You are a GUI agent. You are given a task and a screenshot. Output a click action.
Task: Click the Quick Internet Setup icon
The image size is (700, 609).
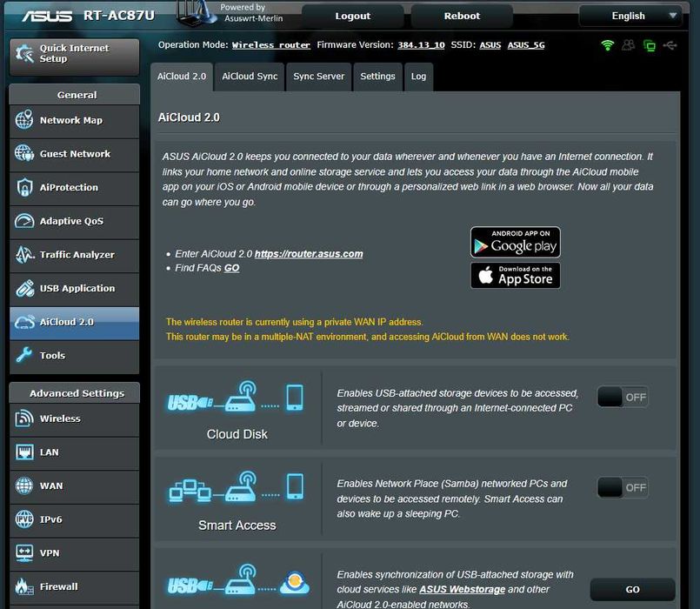coord(24,53)
